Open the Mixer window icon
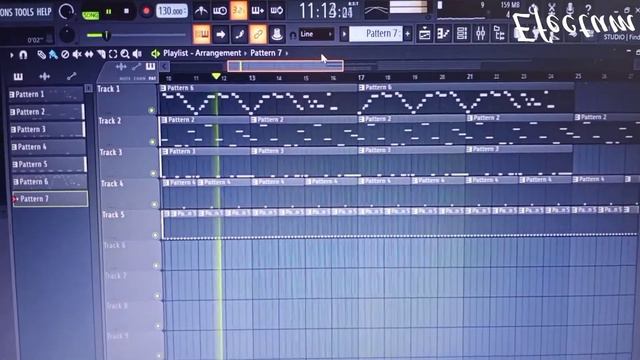Viewport: 640px width, 360px height. tap(481, 34)
